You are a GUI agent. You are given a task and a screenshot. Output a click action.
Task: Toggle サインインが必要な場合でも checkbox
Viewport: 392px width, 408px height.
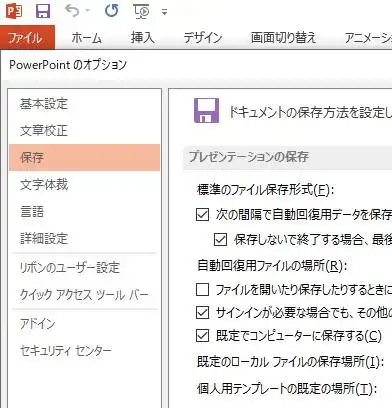[x=202, y=313]
